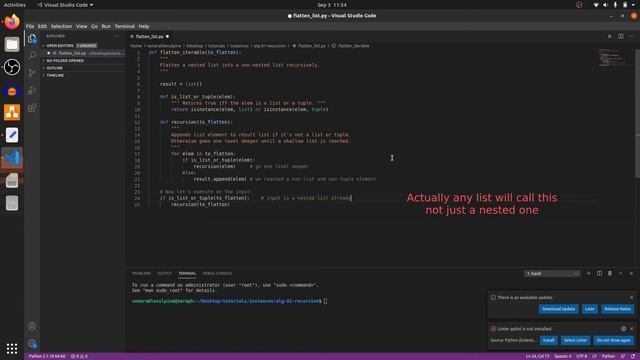Image resolution: width=640 pixels, height=360 pixels.
Task: Split the terminal
Action: pyautogui.click(x=599, y=273)
